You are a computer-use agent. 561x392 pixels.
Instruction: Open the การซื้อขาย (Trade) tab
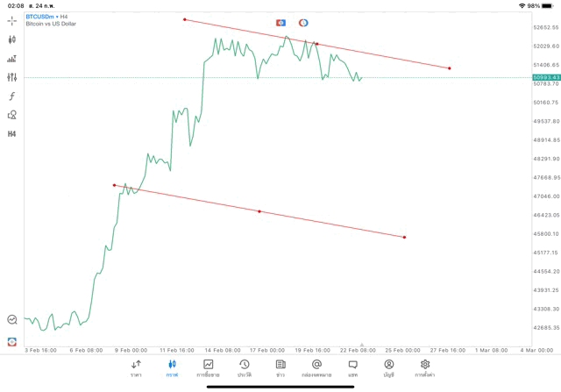tap(209, 367)
